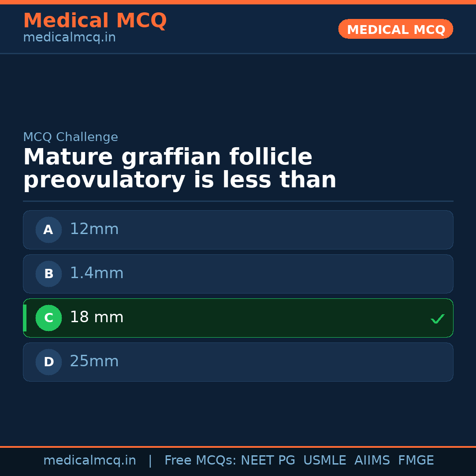Click FMGE in the footer
The width and height of the screenshot is (476, 476).
coord(416,461)
